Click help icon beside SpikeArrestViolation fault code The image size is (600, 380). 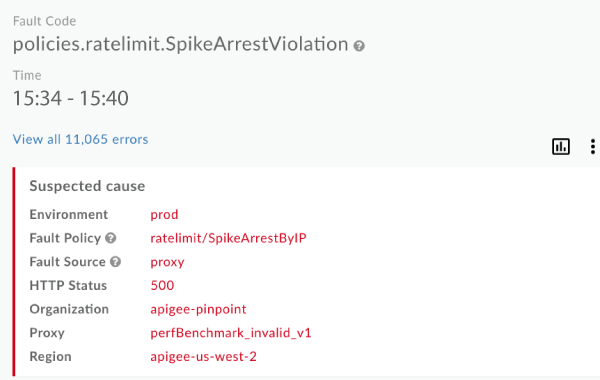click(x=359, y=46)
